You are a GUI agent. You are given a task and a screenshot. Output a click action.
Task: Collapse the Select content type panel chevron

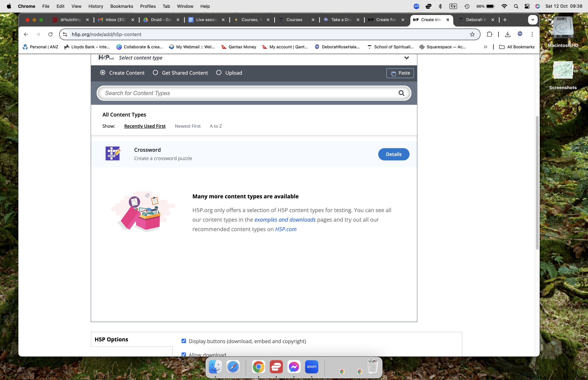click(406, 58)
